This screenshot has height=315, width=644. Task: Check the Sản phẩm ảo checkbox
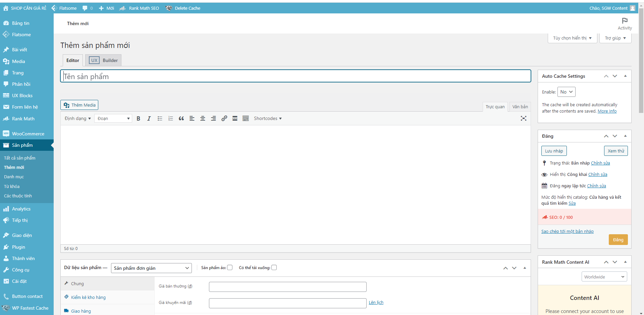coord(230,267)
